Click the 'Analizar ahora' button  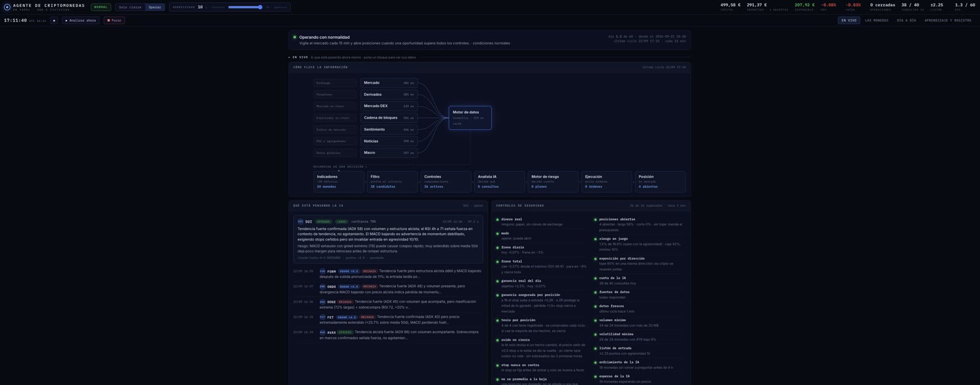[x=81, y=20]
